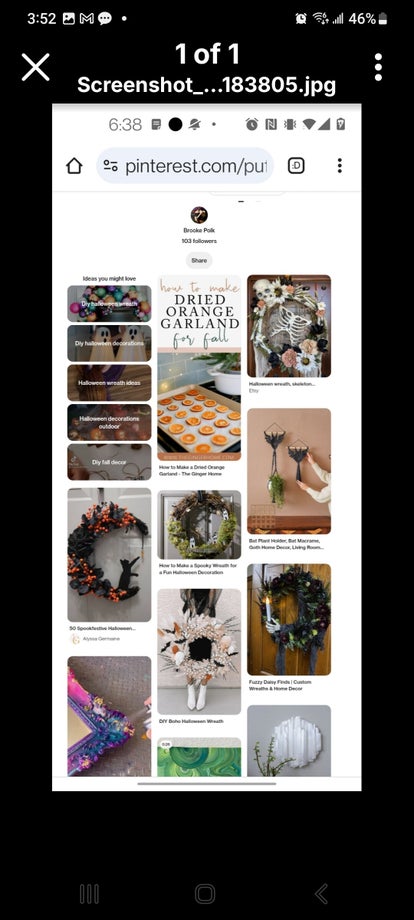Open the Chrome tab switcher icon
Image resolution: width=414 pixels, height=920 pixels.
click(x=296, y=166)
